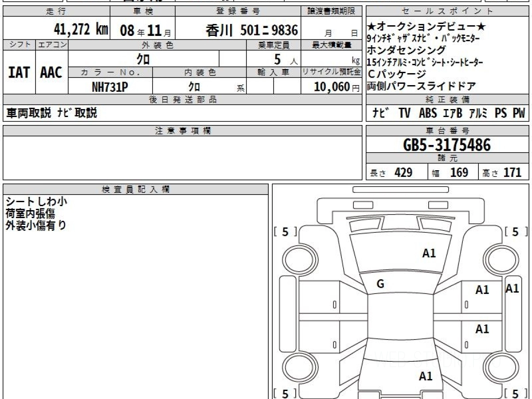Click the 登録番号 header
Image resolution: width=532 pixels, height=399 pixels.
[x=239, y=12]
